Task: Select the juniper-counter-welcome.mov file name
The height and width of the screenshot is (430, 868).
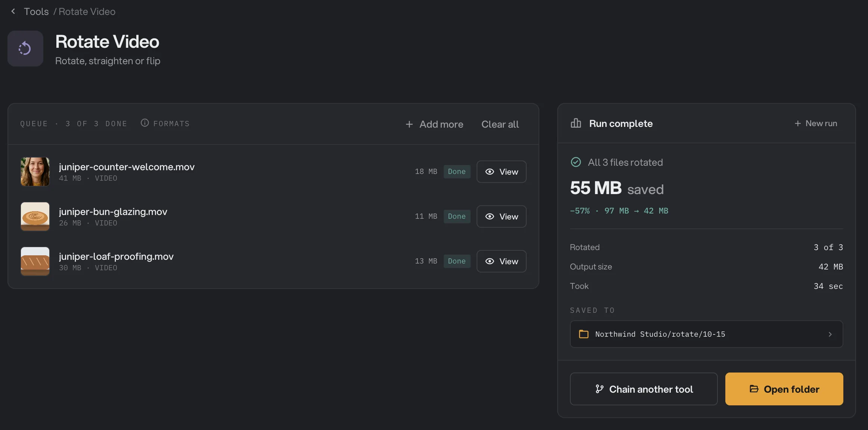Action: point(127,167)
